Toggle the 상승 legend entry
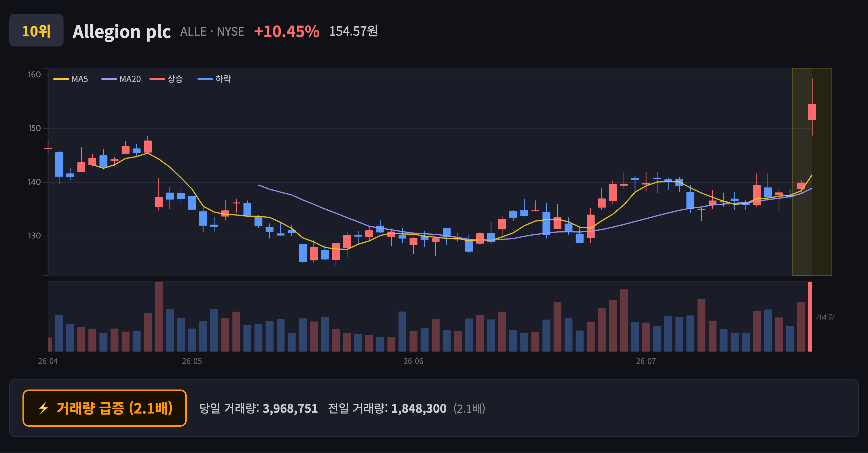Screen dimensions: 868x453 [166, 79]
